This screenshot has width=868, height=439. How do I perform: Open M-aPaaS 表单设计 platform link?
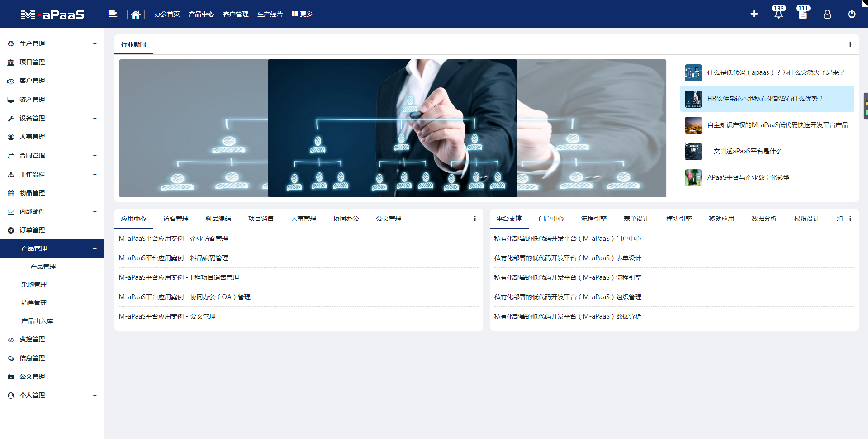tap(568, 258)
